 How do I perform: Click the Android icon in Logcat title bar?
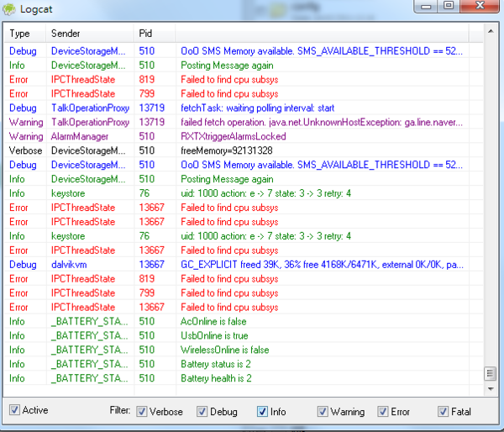pos(10,7)
